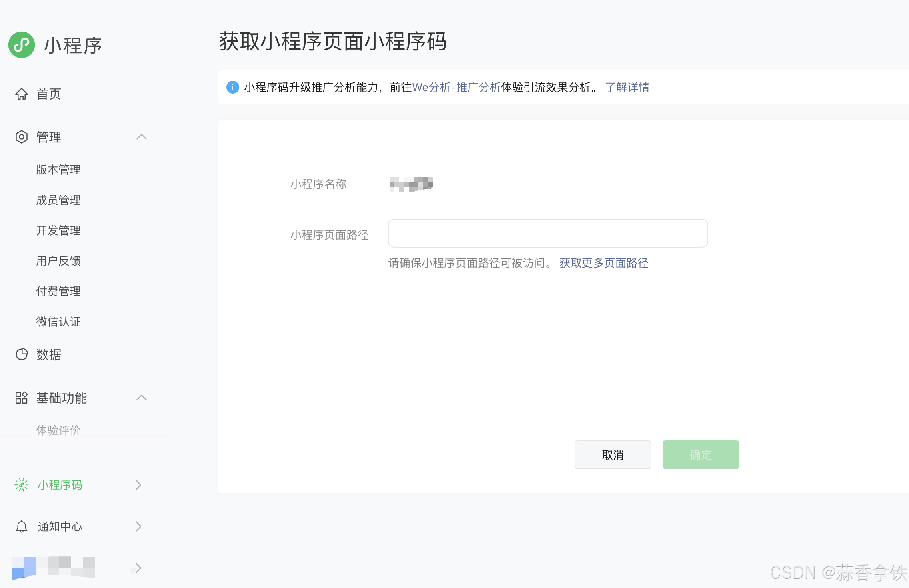Open the 获取更多页面路径 link
The height and width of the screenshot is (588, 909).
coord(603,263)
